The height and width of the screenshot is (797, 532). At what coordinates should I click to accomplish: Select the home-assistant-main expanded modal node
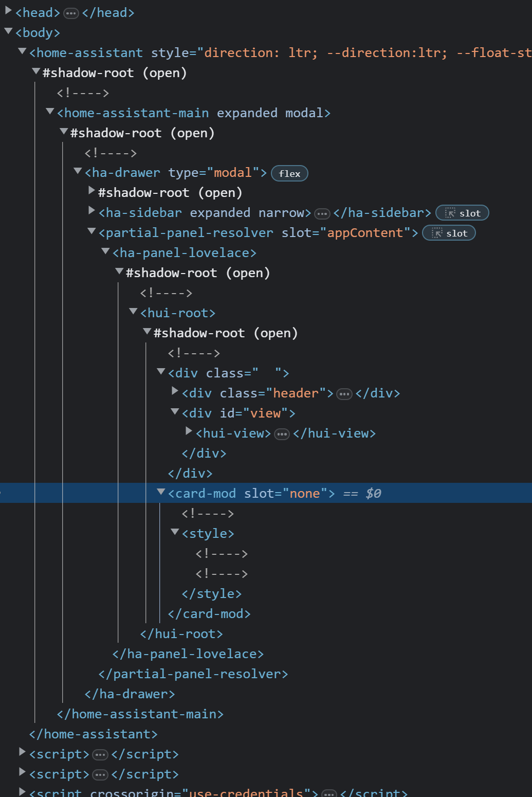[193, 113]
